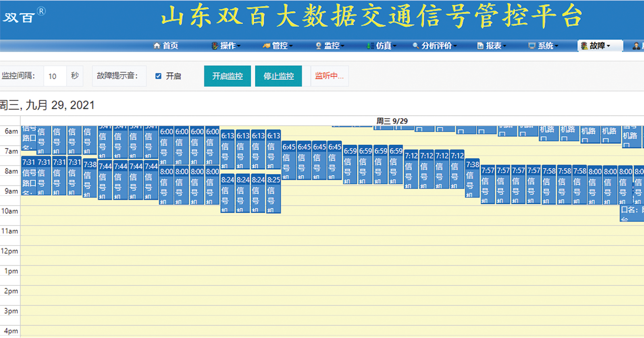
Task: Open the 口名 event block
Action: pyautogui.click(x=632, y=213)
